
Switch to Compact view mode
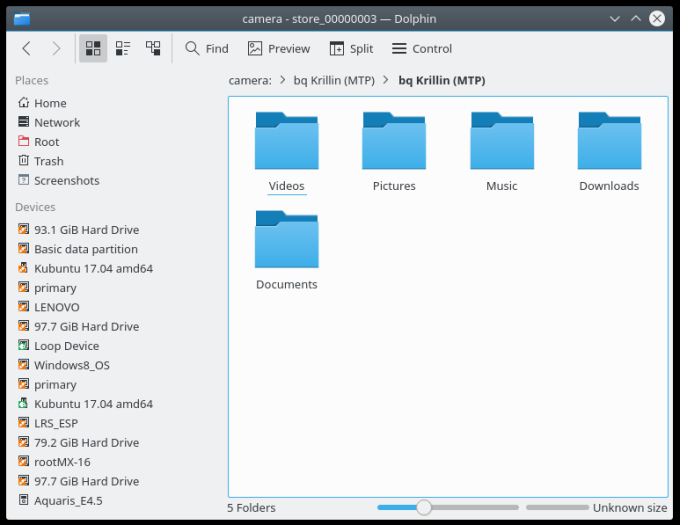pos(123,48)
